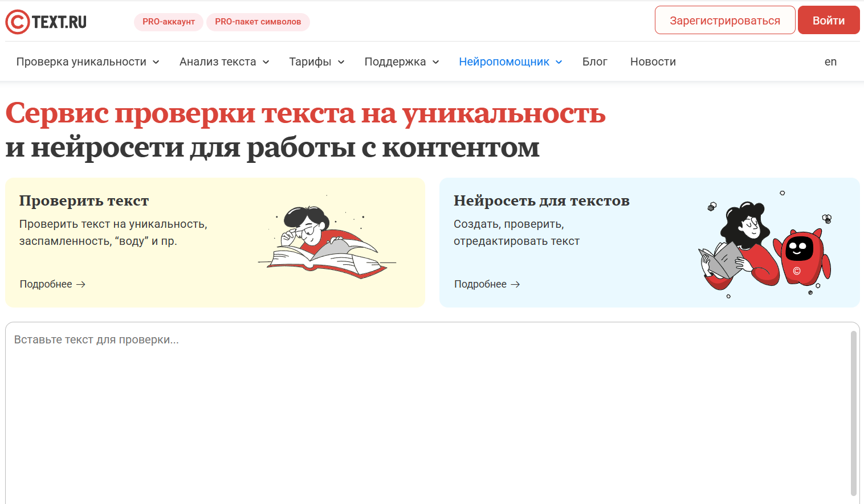Switch language to en

[x=830, y=62]
